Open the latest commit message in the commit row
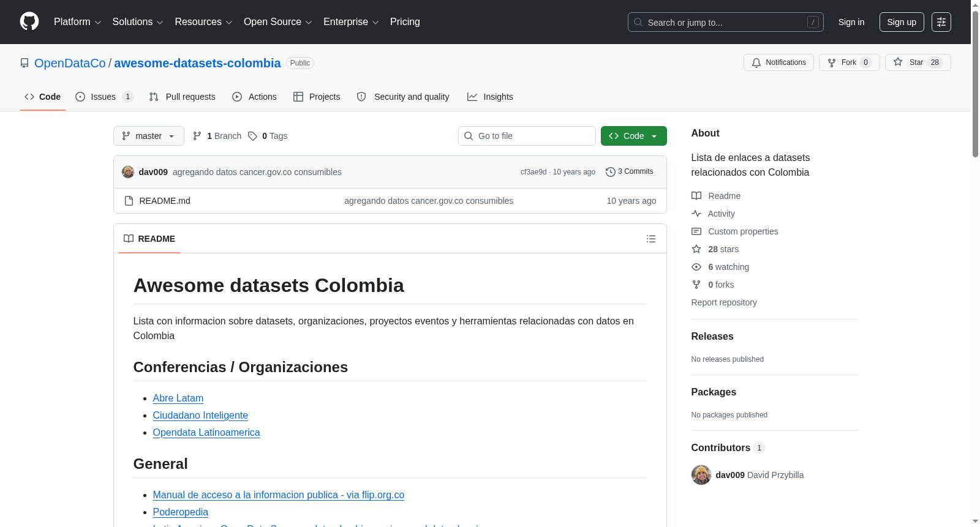The height and width of the screenshot is (527, 980). 257,172
